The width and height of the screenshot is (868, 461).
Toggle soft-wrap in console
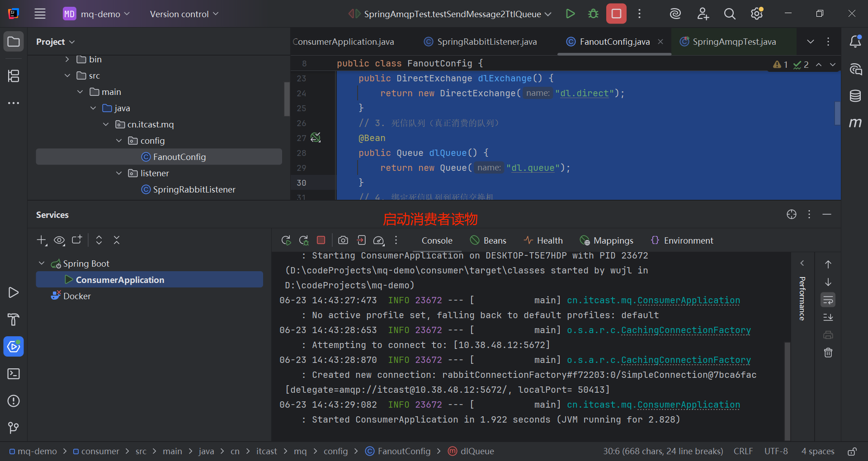828,300
